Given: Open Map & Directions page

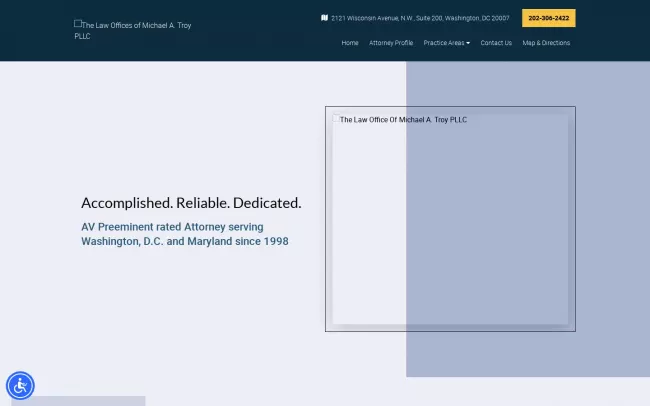Looking at the screenshot, I should coord(546,43).
